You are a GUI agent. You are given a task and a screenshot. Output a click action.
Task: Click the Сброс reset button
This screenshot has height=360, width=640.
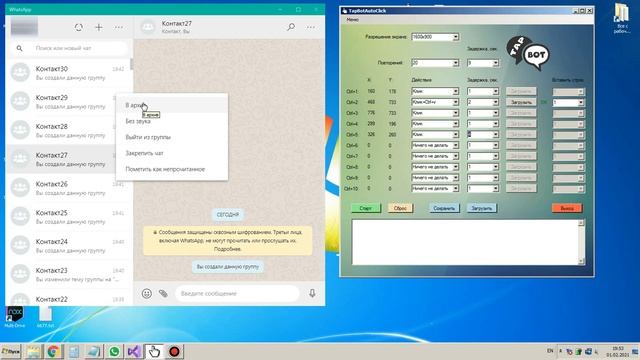click(x=400, y=208)
